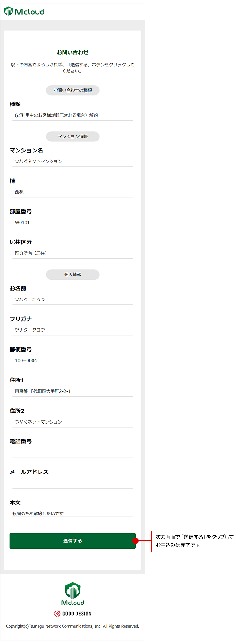Click the 部屋番号 field with W0101
Screen dimensions: 237x644
click(73, 223)
